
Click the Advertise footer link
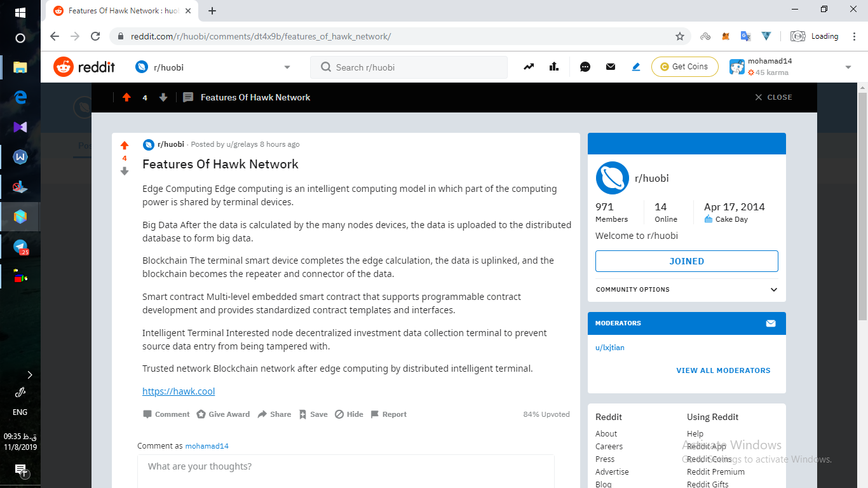612,472
